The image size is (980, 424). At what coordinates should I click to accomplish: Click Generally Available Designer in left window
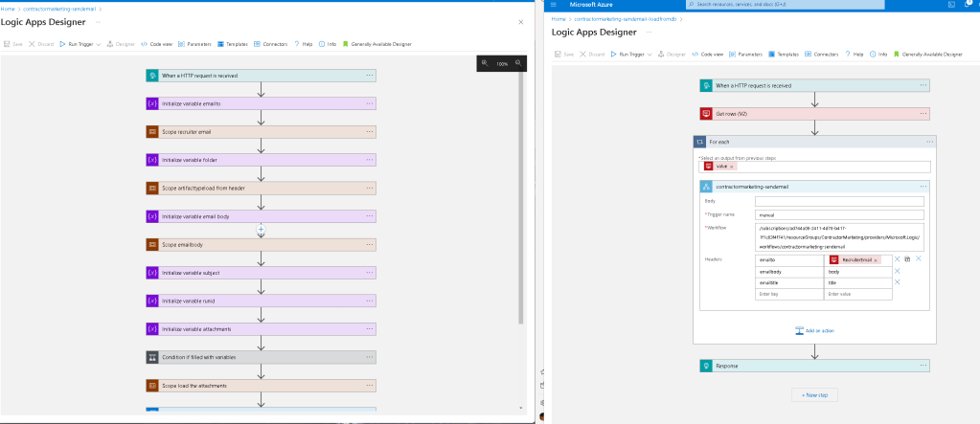(x=376, y=44)
